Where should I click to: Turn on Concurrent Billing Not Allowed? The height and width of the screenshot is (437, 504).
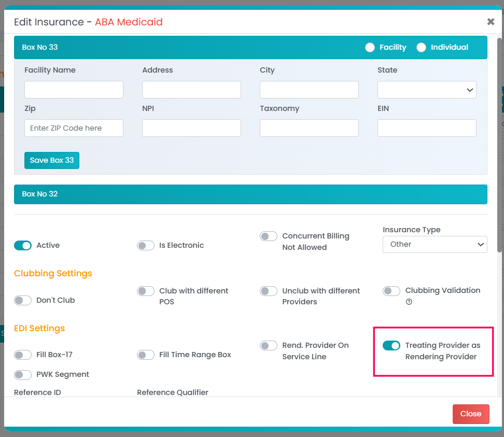click(x=269, y=236)
